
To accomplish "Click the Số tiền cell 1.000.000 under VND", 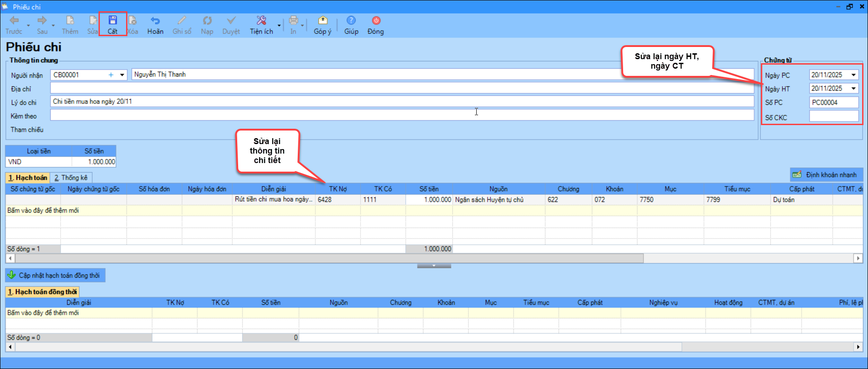I will tap(94, 162).
